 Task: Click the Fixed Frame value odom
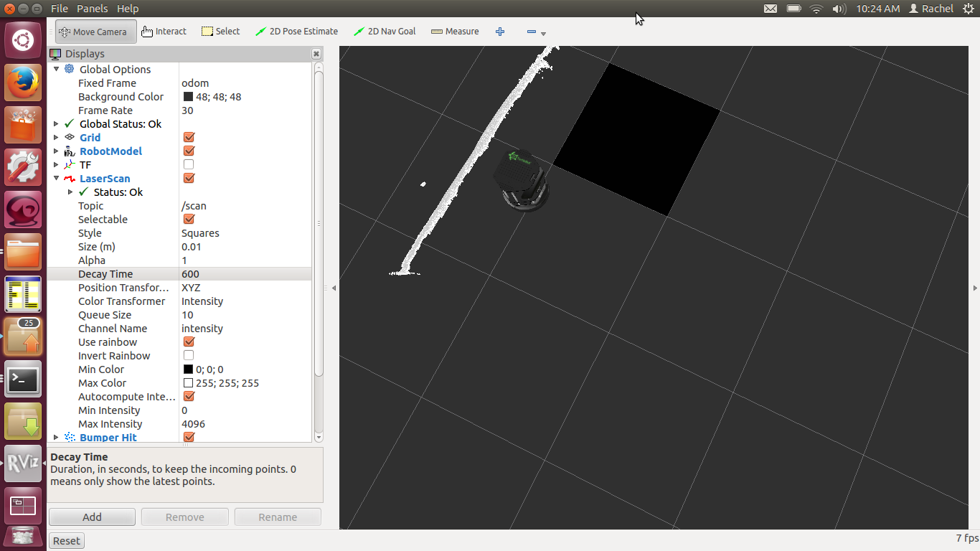(195, 83)
